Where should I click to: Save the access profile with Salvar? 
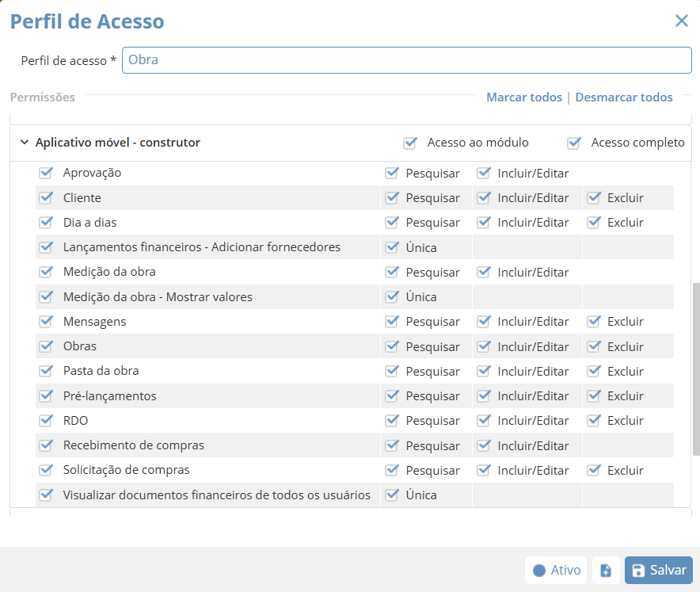tap(658, 571)
